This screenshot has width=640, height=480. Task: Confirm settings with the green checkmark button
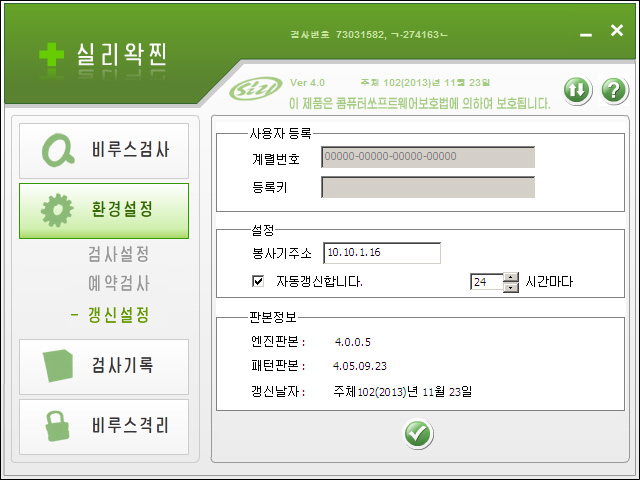pos(418,433)
